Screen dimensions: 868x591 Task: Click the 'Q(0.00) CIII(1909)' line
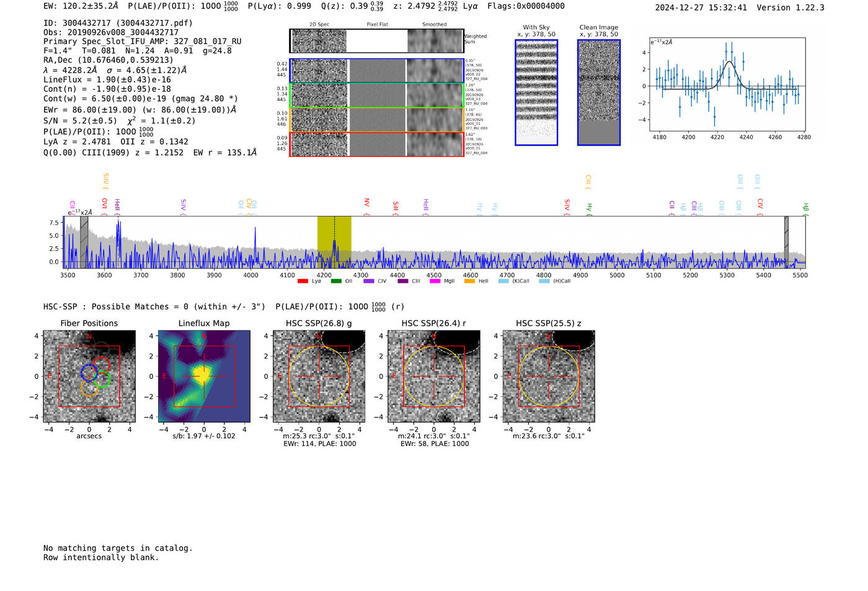tap(149, 152)
